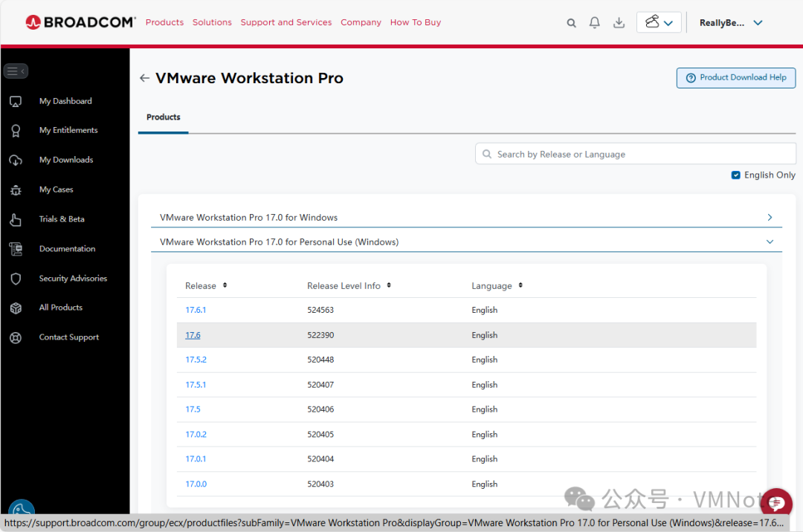Open the chat bubble button
Screen dimensions: 803x532
click(775, 503)
